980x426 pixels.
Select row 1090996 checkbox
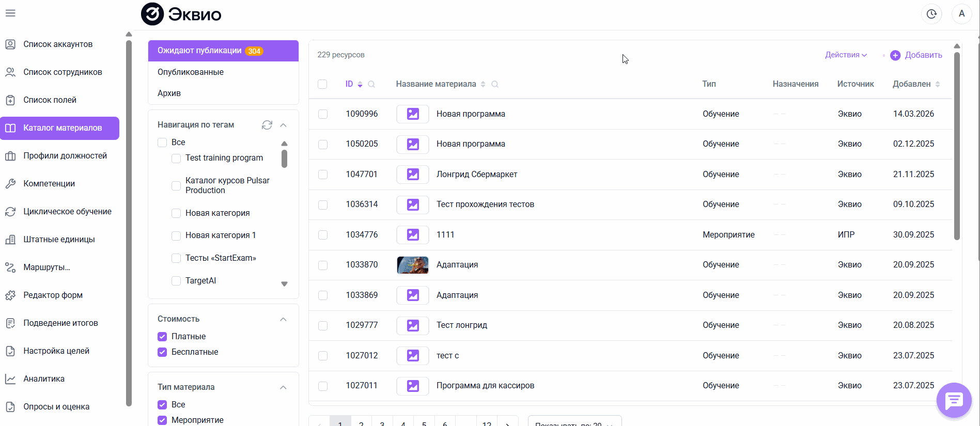click(323, 114)
